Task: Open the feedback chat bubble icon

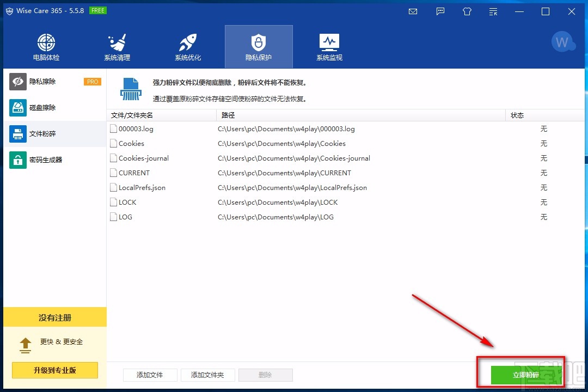Action: 440,11
